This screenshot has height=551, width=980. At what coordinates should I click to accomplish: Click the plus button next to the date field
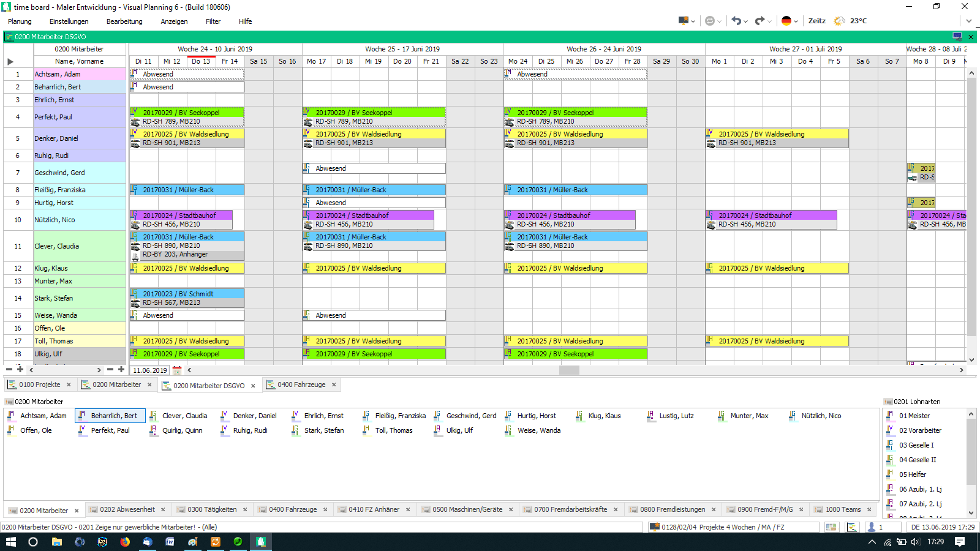coord(121,369)
